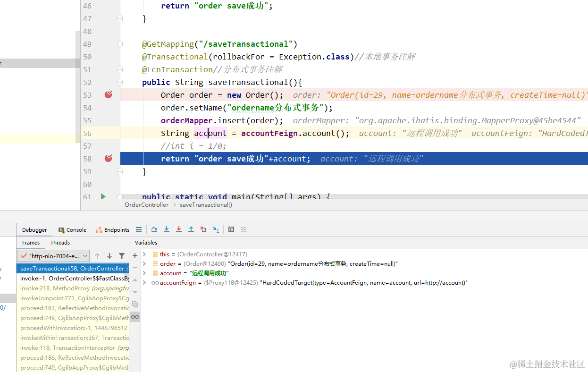Open the http-nio-7004 thread dropdown
The image size is (588, 372).
[x=53, y=256]
